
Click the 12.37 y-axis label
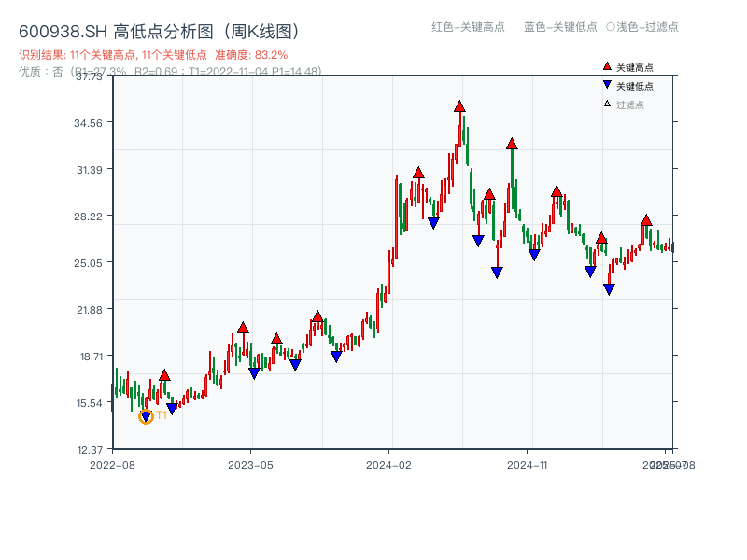click(90, 450)
